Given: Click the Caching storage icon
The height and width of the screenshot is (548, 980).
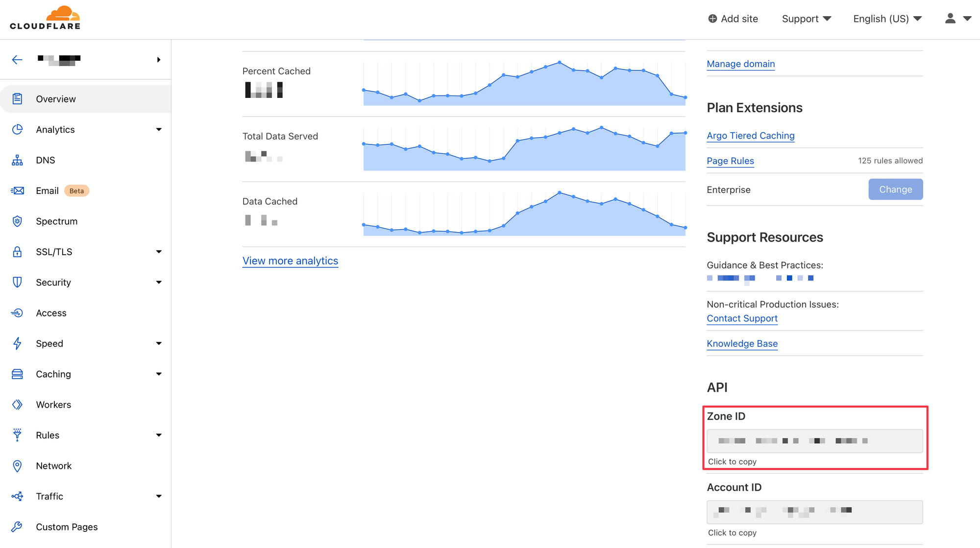Looking at the screenshot, I should click(17, 374).
